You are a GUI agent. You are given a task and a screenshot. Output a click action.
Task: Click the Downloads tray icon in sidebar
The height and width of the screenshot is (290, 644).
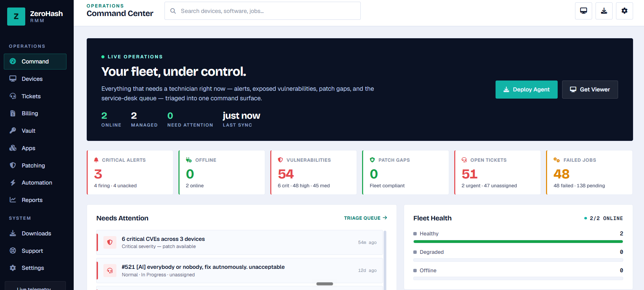pyautogui.click(x=13, y=233)
